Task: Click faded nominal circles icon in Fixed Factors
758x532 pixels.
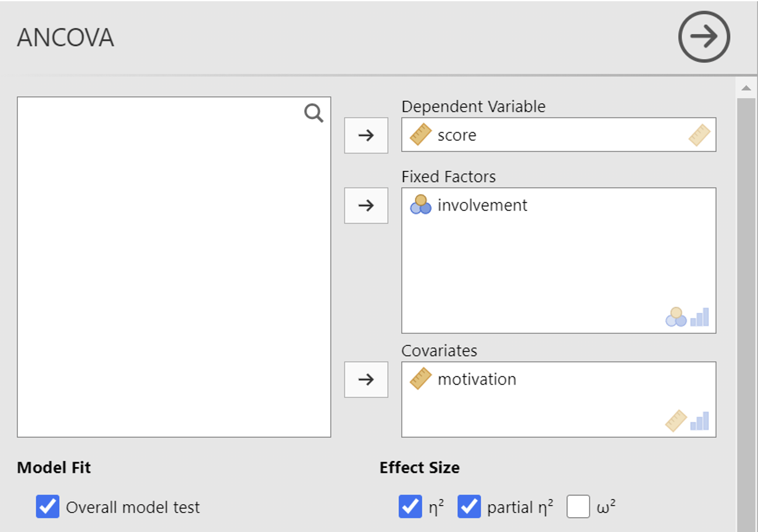Action: (x=676, y=317)
